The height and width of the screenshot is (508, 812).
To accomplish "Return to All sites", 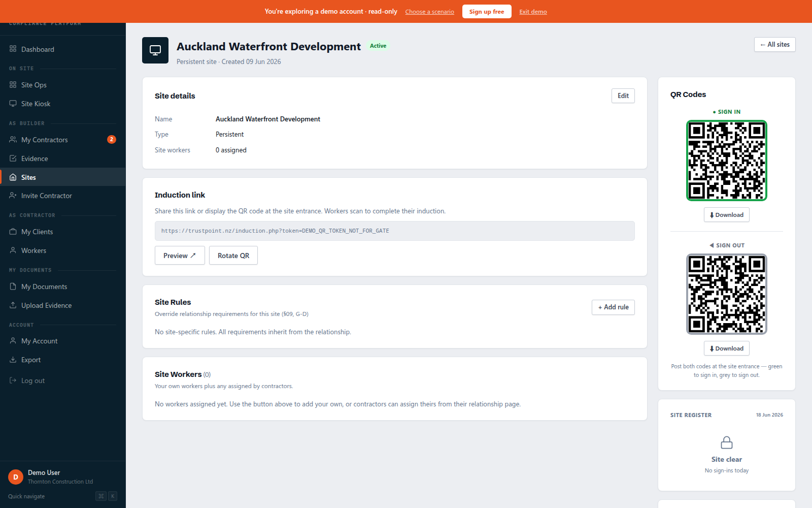I will [775, 44].
